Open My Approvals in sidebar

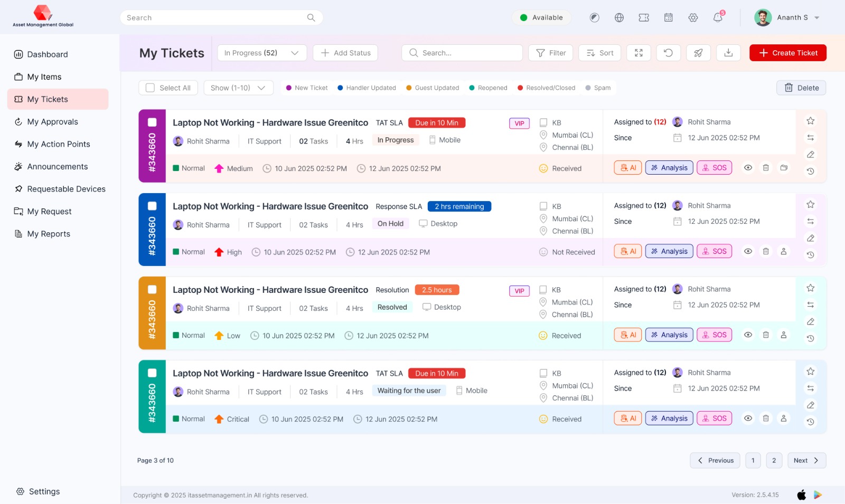coord(52,122)
